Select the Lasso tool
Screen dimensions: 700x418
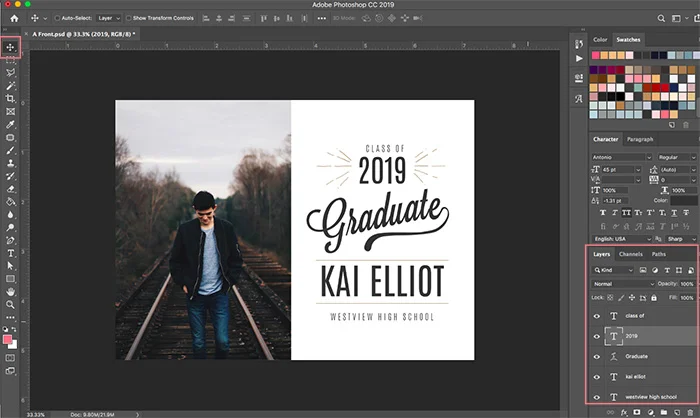coord(10,72)
